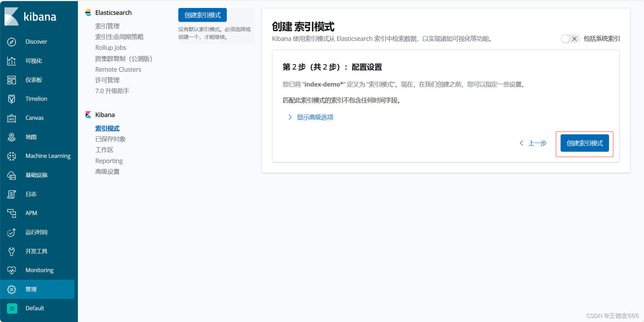Image resolution: width=644 pixels, height=322 pixels.
Task: Click the Kibana section logo icon
Action: point(88,115)
